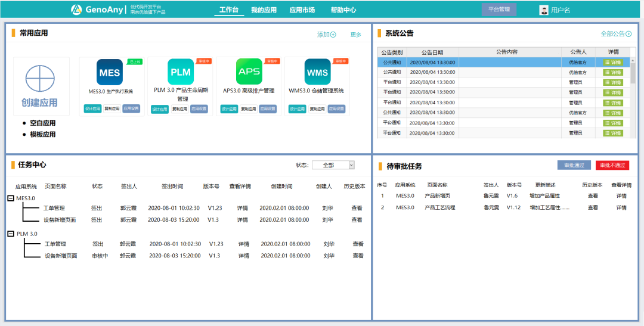Switch to the 应用市场 tab
This screenshot has width=644, height=326.
[302, 10]
